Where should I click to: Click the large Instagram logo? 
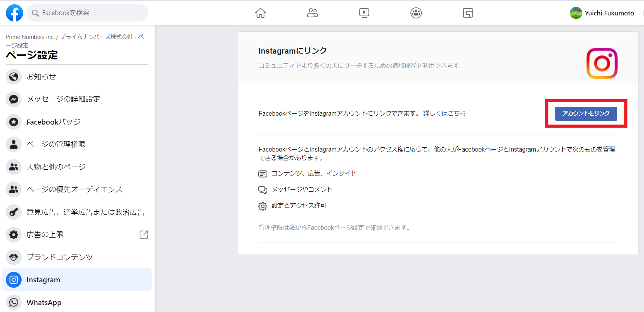pos(602,63)
